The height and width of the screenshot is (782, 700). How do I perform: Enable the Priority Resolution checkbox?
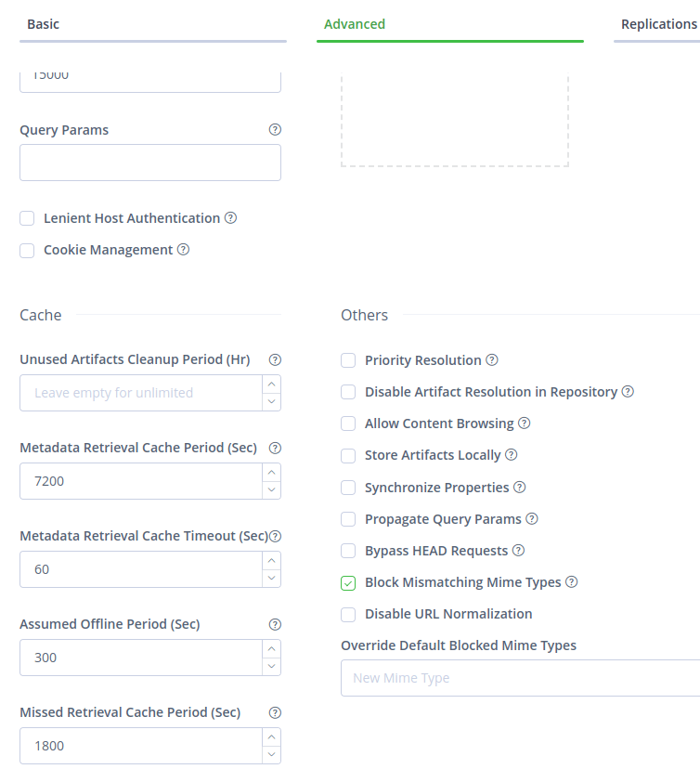pos(348,359)
